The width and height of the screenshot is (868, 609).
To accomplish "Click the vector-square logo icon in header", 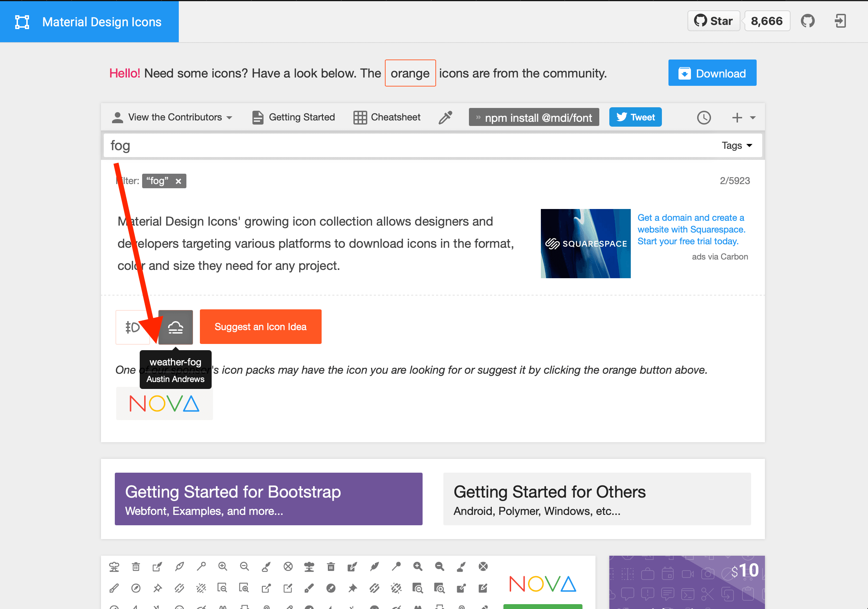I will point(22,22).
